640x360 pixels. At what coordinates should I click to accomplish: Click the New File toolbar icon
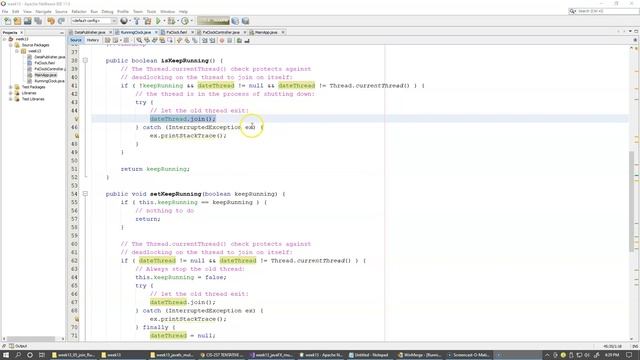7,21
